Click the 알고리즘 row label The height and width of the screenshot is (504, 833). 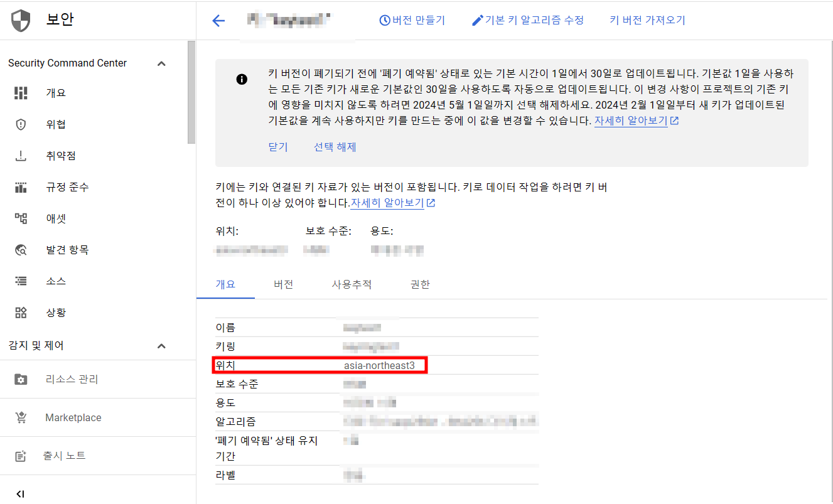pos(235,422)
